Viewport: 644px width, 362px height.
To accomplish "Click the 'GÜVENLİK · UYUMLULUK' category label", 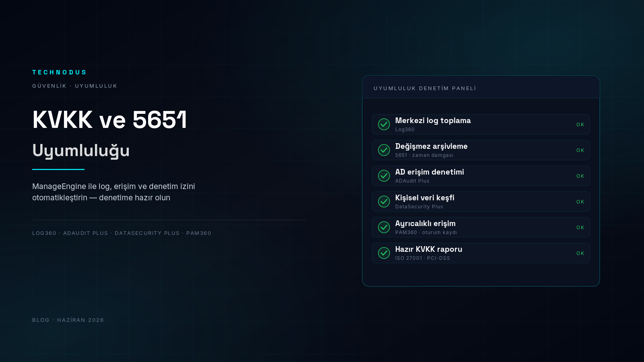I will pos(74,86).
